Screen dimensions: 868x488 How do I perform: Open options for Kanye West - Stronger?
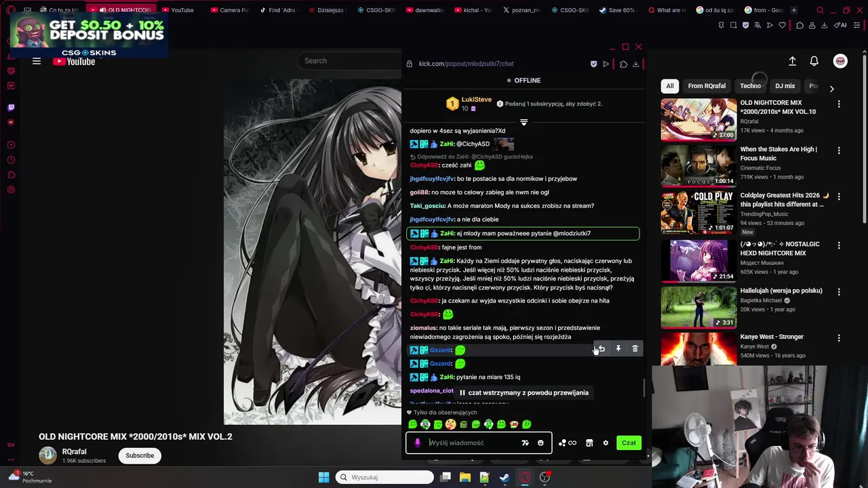(839, 338)
